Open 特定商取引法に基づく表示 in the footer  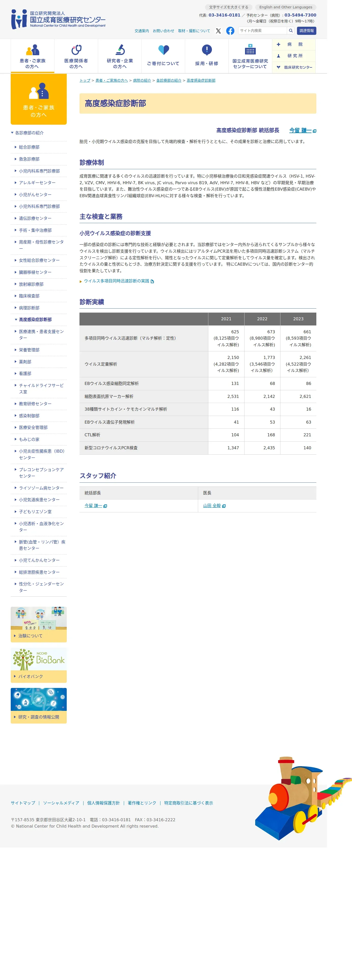[188, 803]
